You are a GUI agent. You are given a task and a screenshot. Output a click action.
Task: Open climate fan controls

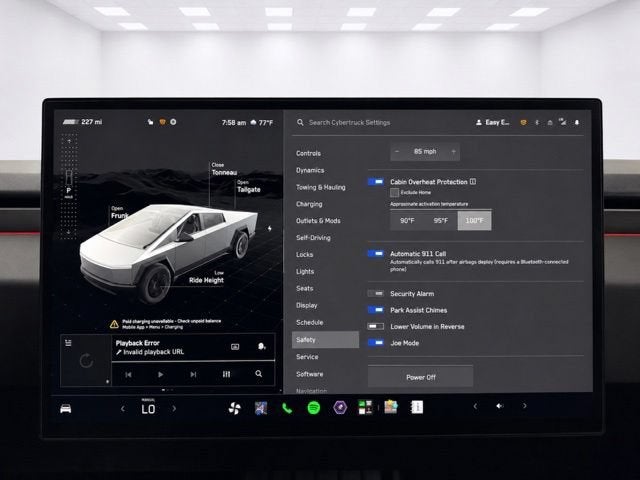pyautogui.click(x=234, y=408)
